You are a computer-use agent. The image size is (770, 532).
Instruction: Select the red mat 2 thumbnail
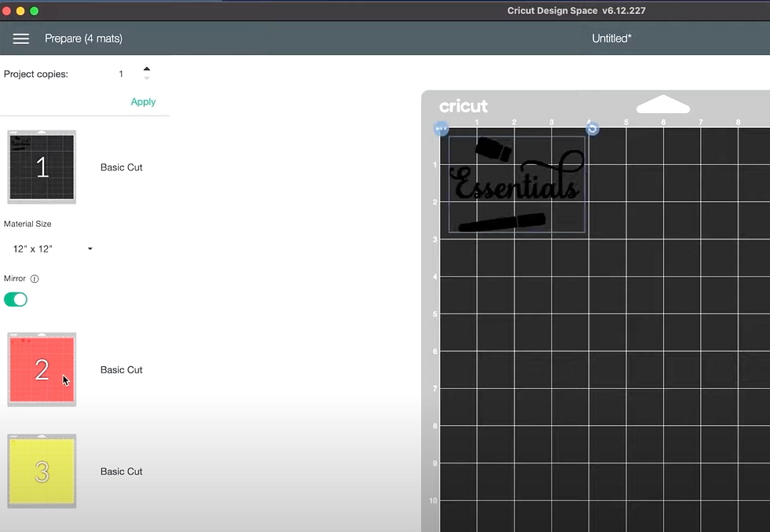click(42, 369)
